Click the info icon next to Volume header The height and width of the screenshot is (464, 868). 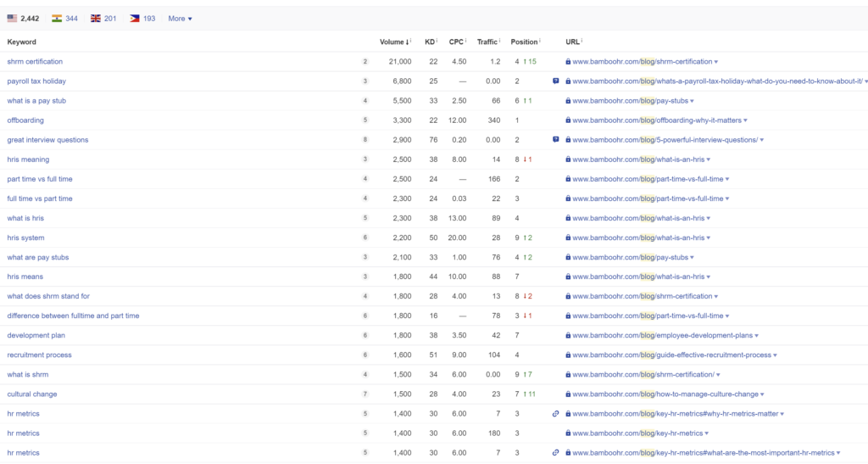pyautogui.click(x=411, y=40)
